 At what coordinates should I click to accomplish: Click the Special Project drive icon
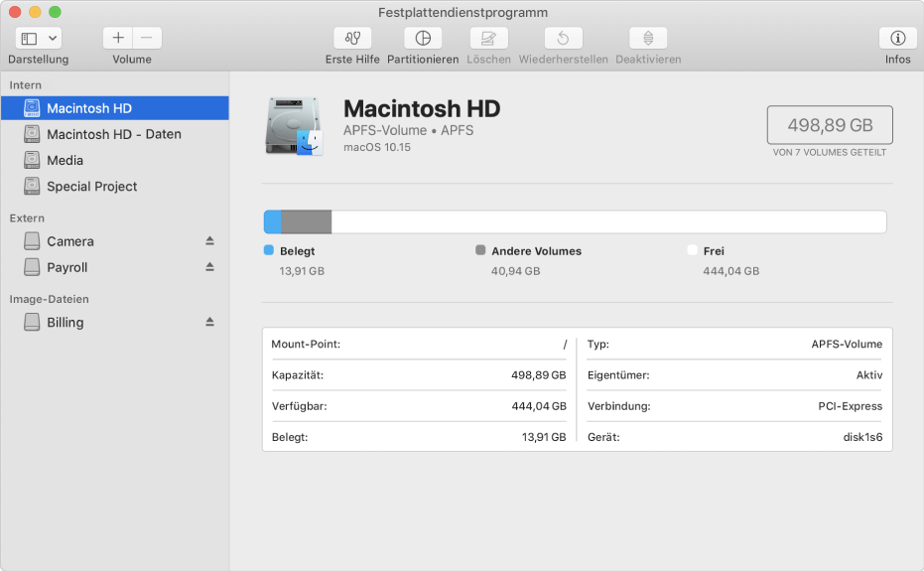pos(32,186)
